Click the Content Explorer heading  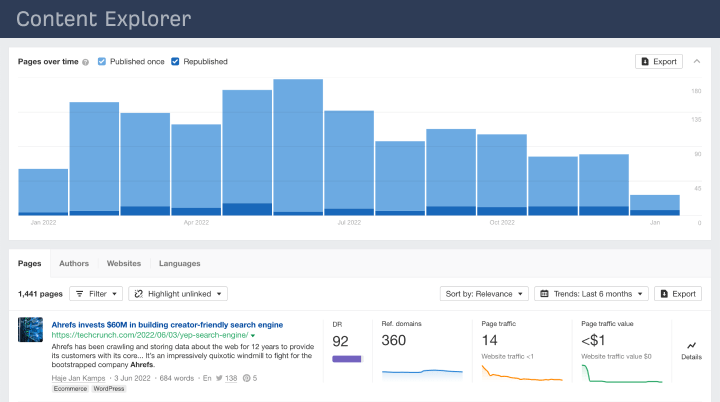pyautogui.click(x=104, y=19)
